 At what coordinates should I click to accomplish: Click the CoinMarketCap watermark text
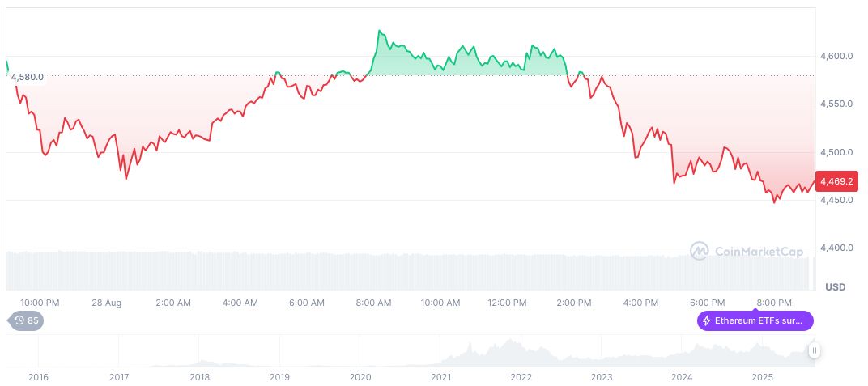759,252
